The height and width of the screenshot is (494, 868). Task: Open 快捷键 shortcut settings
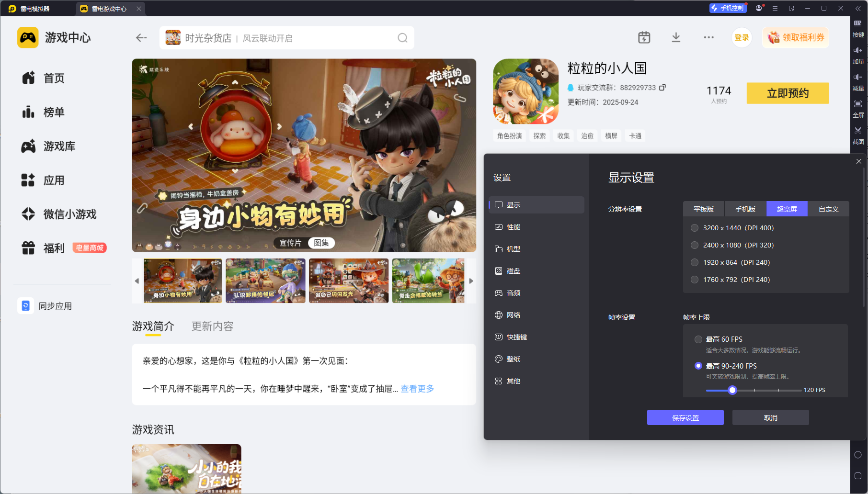(537, 337)
